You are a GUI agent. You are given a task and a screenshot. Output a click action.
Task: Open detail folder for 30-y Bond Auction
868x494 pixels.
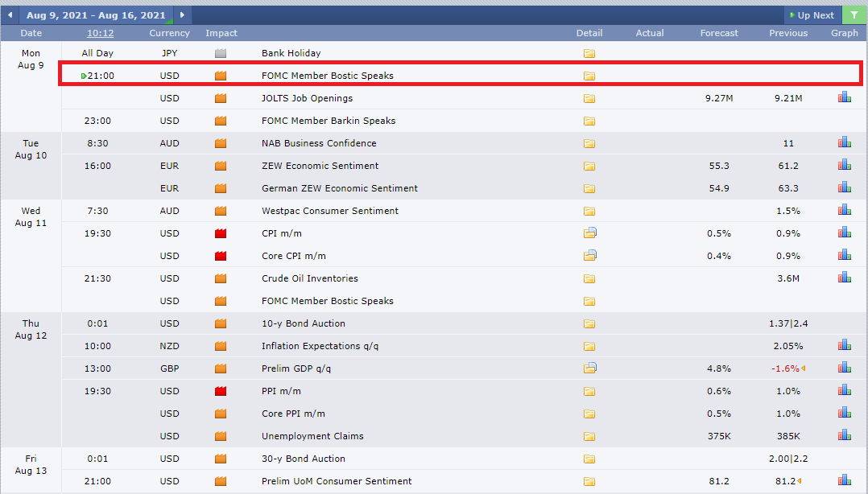(589, 459)
